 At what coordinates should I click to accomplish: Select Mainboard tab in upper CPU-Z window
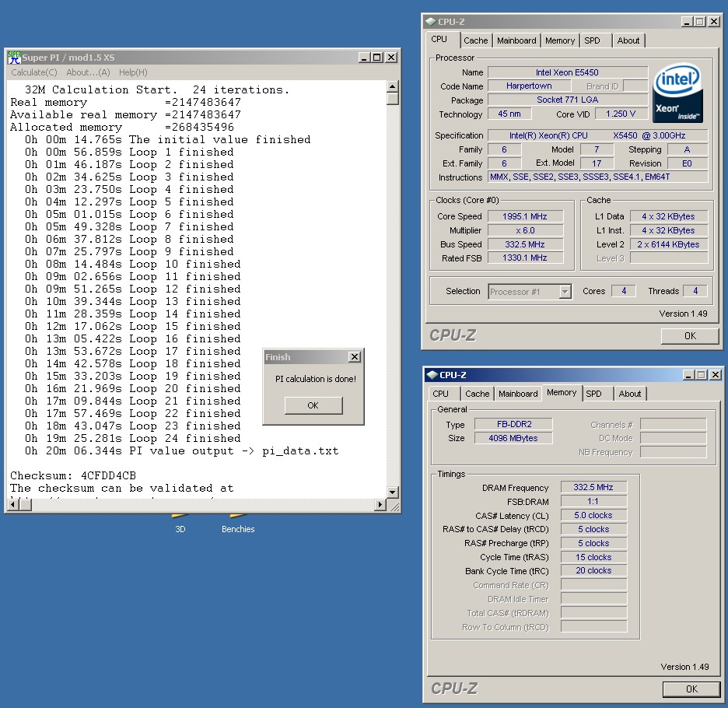click(x=516, y=41)
